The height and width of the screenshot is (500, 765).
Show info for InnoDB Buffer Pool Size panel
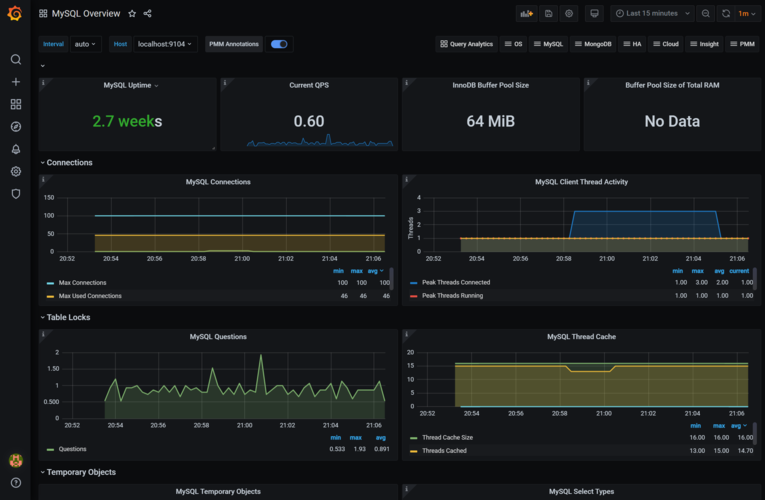tap(406, 82)
